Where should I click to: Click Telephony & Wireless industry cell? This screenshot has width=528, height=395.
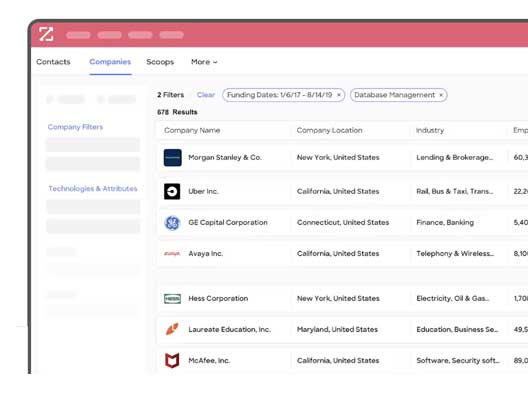click(455, 254)
